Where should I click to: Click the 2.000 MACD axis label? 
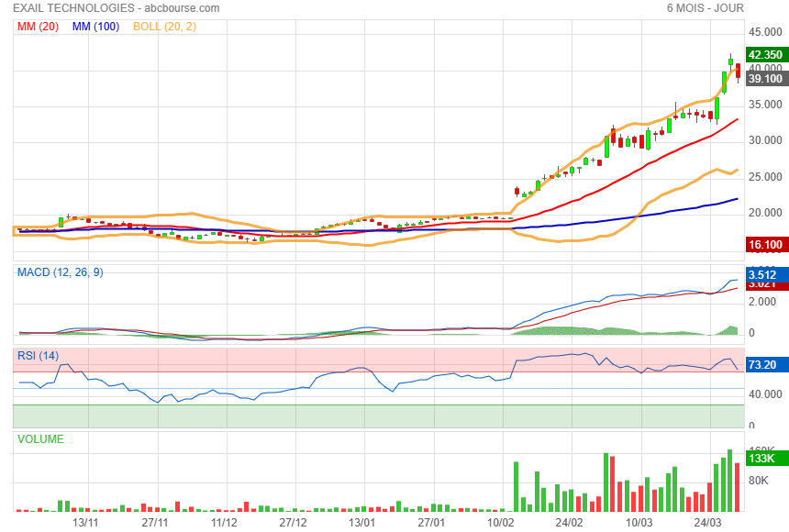coord(762,302)
